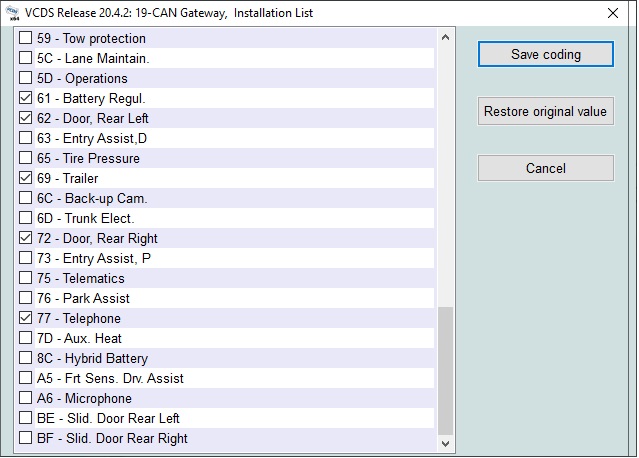Disable the 69 - Trailer checkbox
The image size is (639, 458).
[25, 178]
